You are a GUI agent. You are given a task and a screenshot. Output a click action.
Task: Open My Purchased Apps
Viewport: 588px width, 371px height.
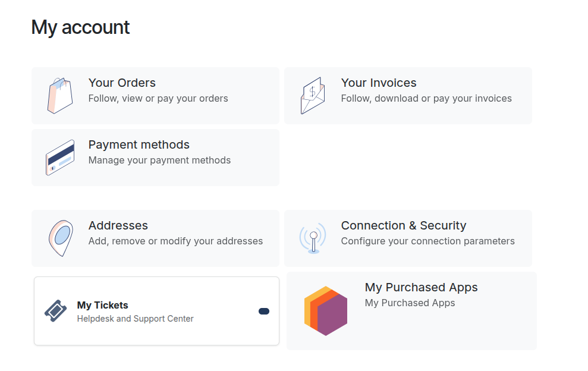click(x=410, y=310)
